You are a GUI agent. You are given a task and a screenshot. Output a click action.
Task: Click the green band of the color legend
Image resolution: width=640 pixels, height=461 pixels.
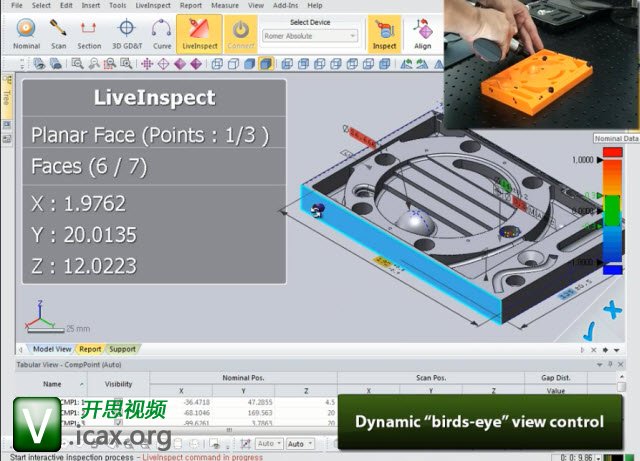tap(612, 210)
